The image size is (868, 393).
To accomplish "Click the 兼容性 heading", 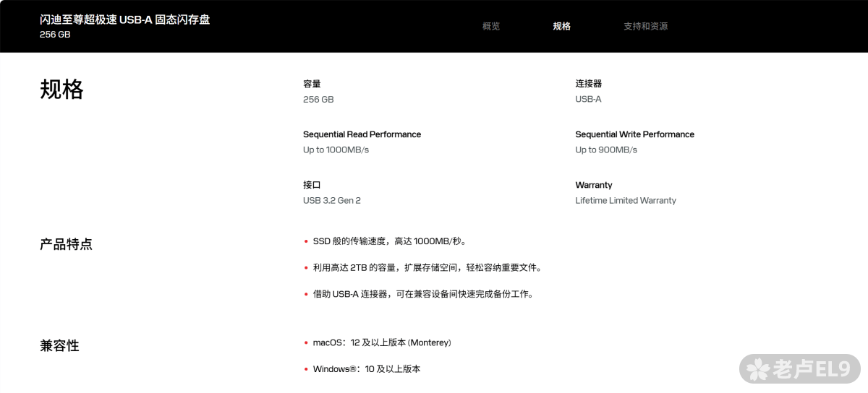I will (x=59, y=346).
